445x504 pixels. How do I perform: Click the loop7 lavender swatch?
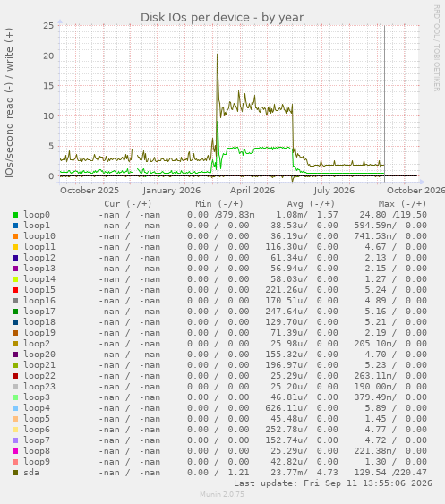[15, 440]
